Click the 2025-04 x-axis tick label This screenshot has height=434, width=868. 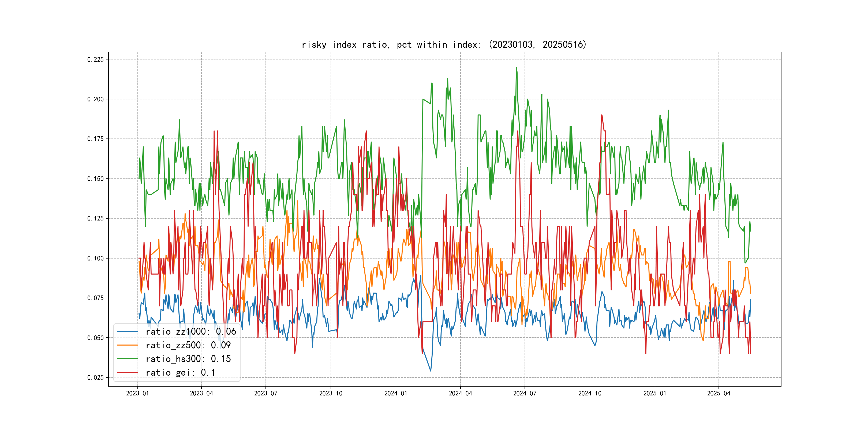(719, 393)
